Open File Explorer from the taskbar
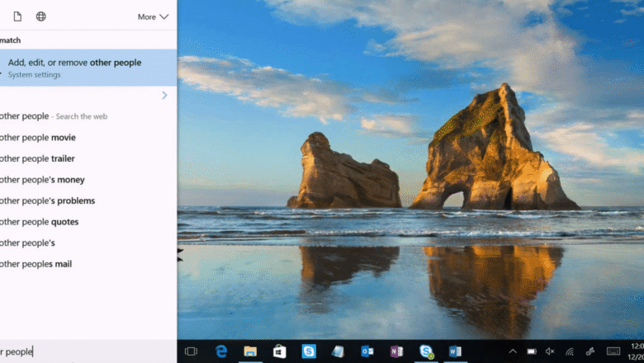 point(250,351)
